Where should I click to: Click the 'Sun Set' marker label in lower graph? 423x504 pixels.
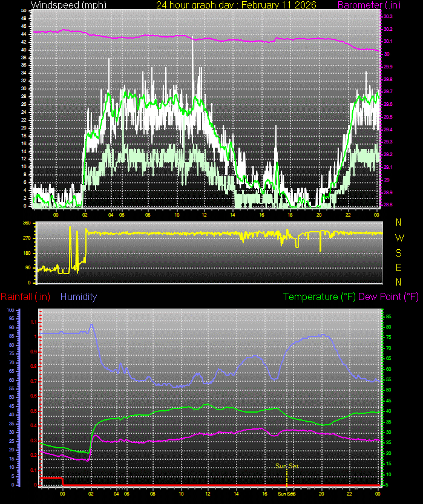287,466
